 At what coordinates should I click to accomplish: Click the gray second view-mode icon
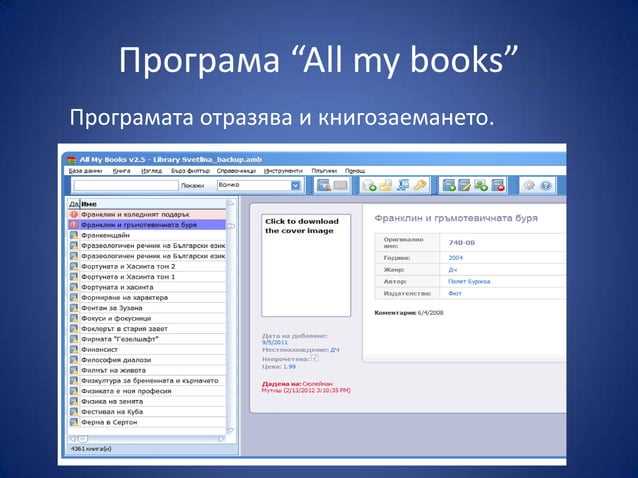coord(341,186)
